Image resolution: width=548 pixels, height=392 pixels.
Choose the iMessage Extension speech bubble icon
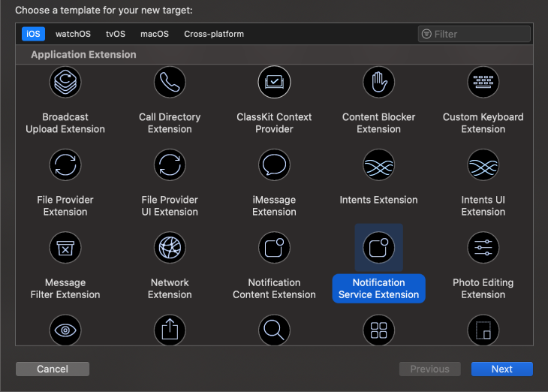tap(274, 164)
